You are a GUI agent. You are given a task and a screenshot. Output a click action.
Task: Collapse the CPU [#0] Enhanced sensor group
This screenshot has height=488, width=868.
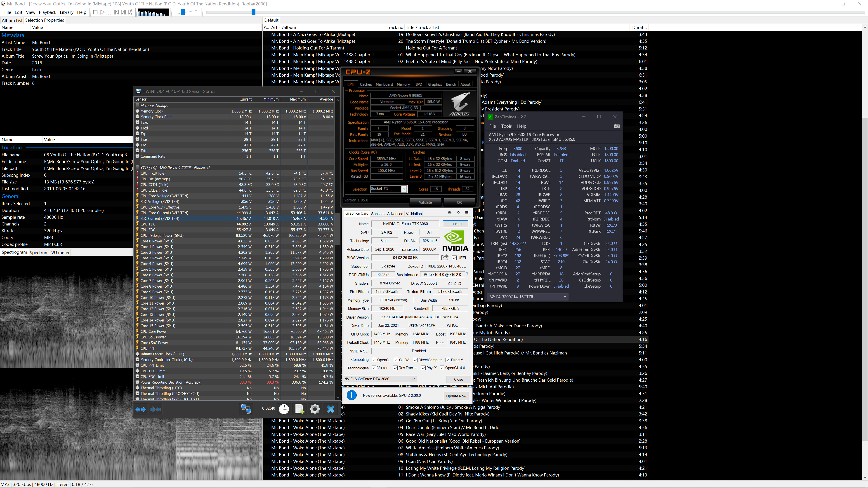[x=137, y=167]
